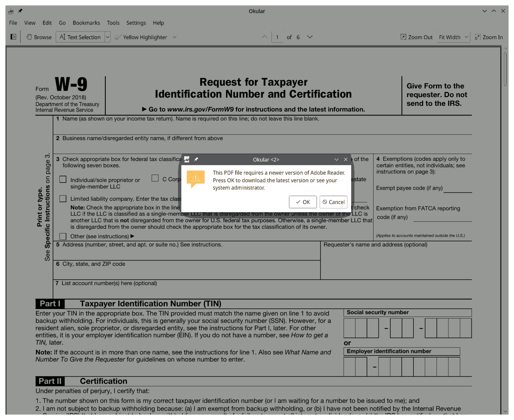The width and height of the screenshot is (514, 420).
Task: Open the Bookmarks menu
Action: pyautogui.click(x=86, y=23)
